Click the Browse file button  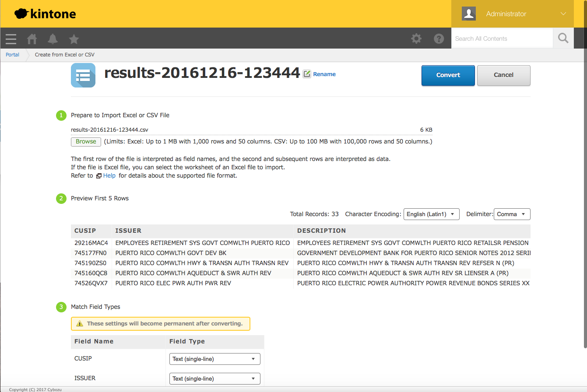[x=86, y=142]
